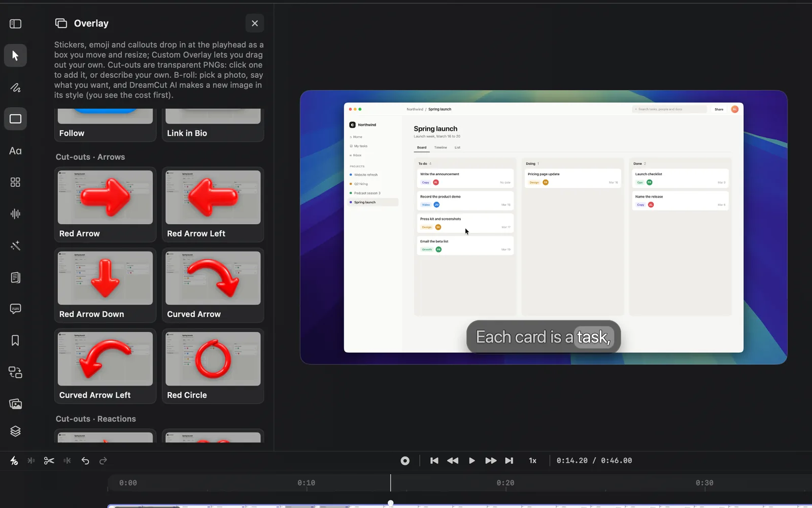Open the audio waveform panel
Viewport: 812px width, 508px height.
[15, 214]
